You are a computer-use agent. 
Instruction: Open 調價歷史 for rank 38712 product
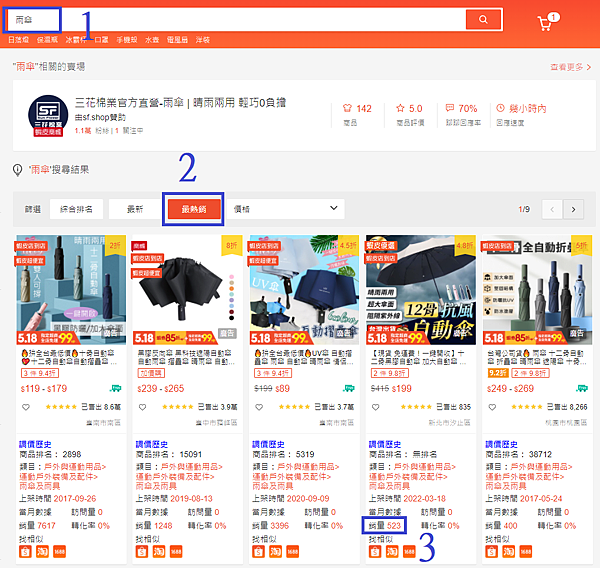click(x=502, y=444)
